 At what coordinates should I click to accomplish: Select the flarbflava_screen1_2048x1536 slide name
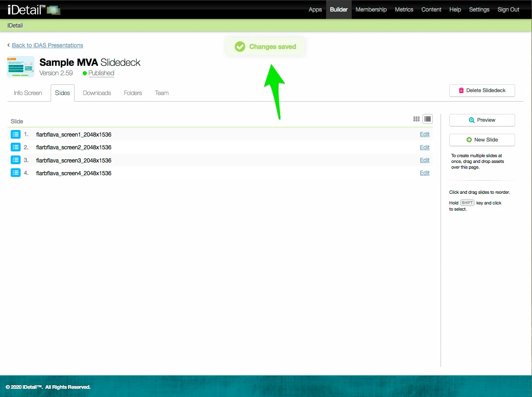click(x=74, y=135)
